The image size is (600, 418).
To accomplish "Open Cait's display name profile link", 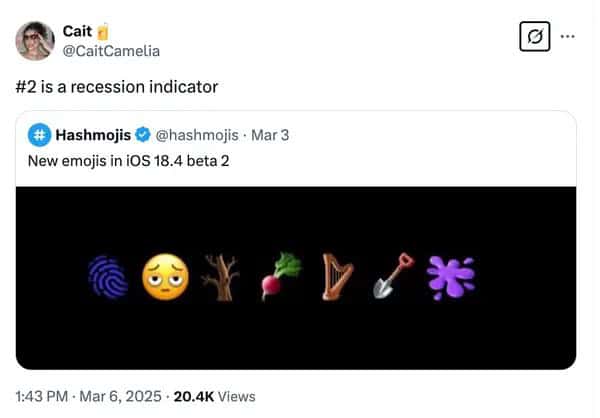I will (78, 32).
